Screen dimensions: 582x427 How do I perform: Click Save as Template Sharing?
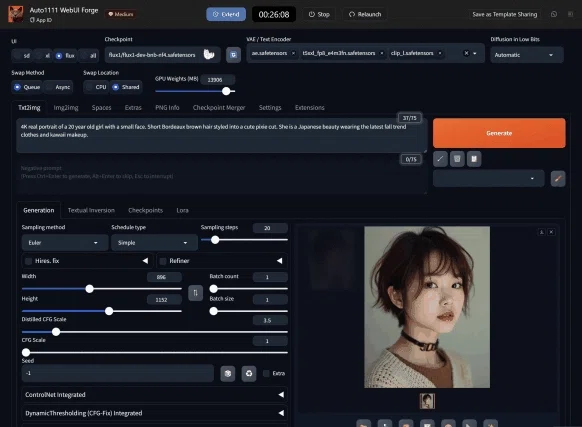[504, 14]
